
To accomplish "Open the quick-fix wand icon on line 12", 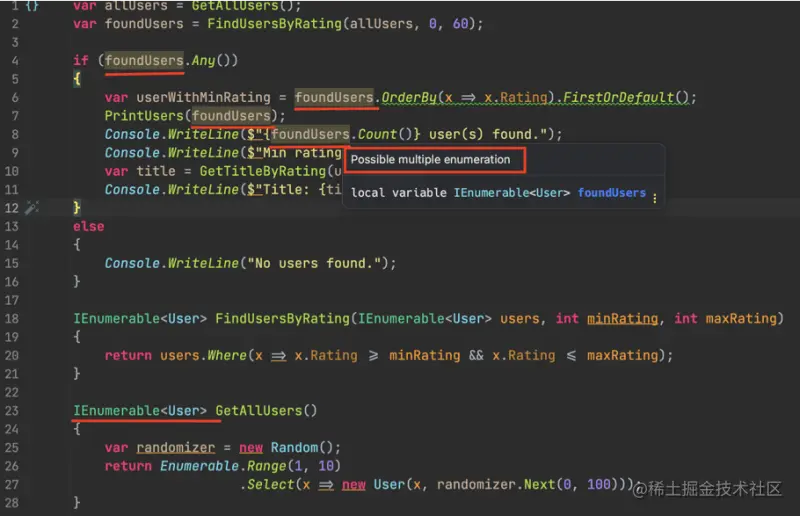I will [32, 208].
